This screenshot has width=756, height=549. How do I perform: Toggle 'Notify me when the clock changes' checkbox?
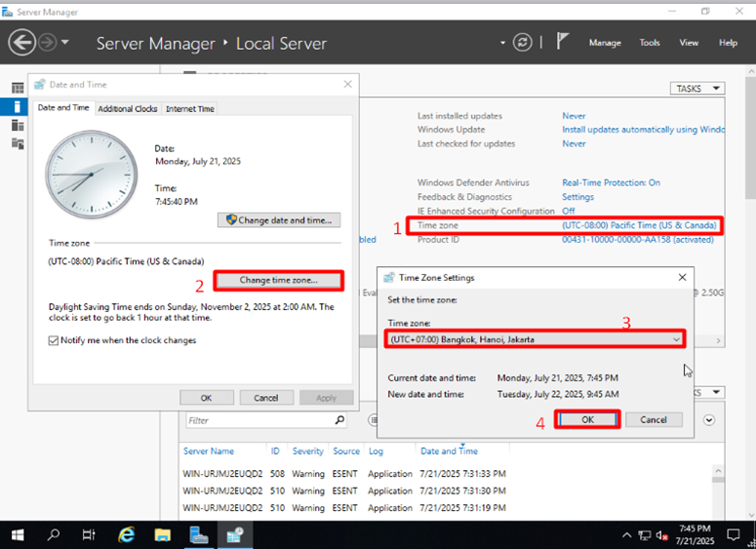tap(54, 340)
